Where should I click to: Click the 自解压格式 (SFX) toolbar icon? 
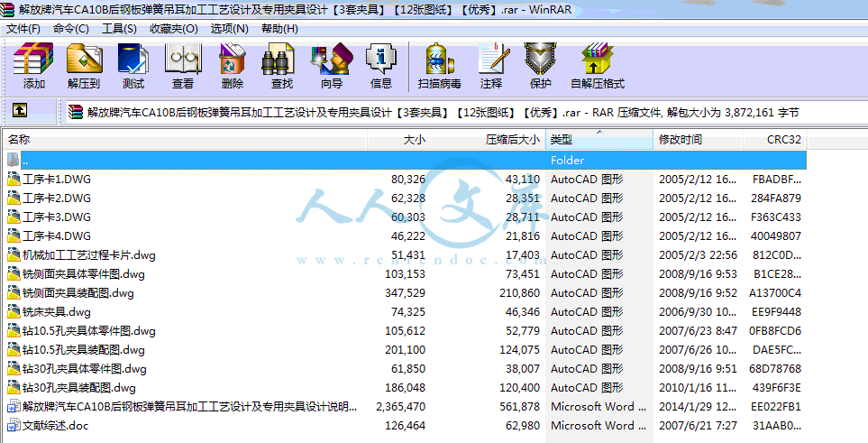pyautogui.click(x=598, y=59)
